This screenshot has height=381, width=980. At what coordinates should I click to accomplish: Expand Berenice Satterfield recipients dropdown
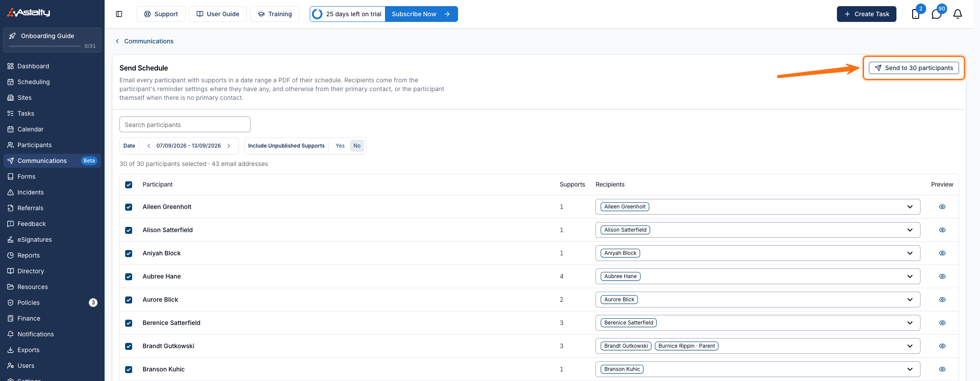[910, 323]
